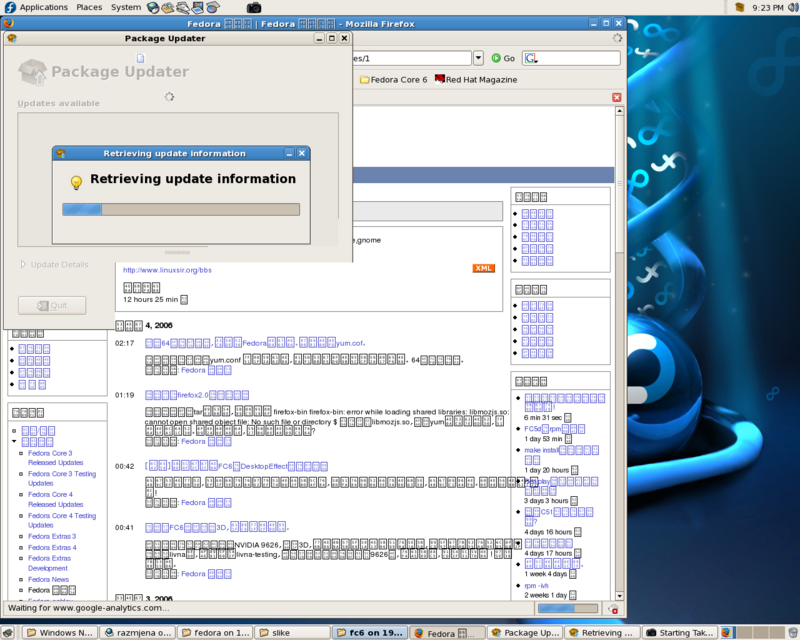
Task: Click the Firefox activity throbber icon
Action: pos(617,38)
